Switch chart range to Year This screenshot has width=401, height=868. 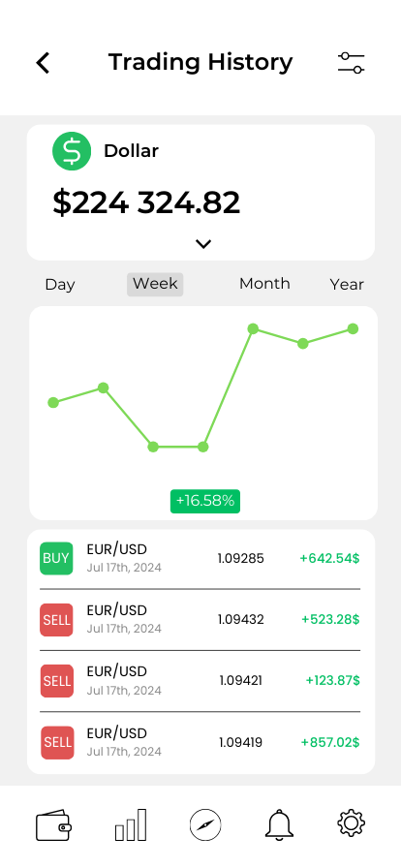347,285
